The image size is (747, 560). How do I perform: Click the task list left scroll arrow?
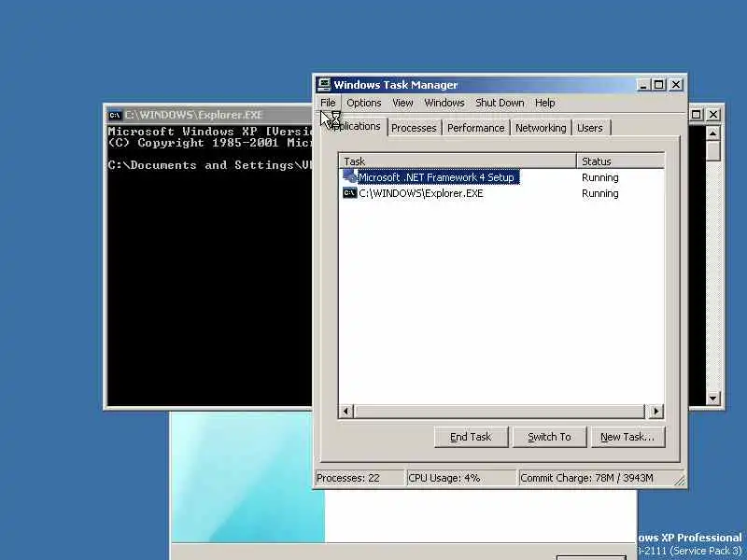[x=346, y=411]
